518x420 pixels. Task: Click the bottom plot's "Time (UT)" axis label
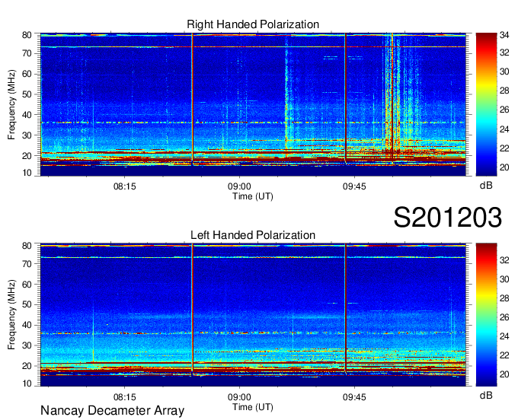pos(253,407)
